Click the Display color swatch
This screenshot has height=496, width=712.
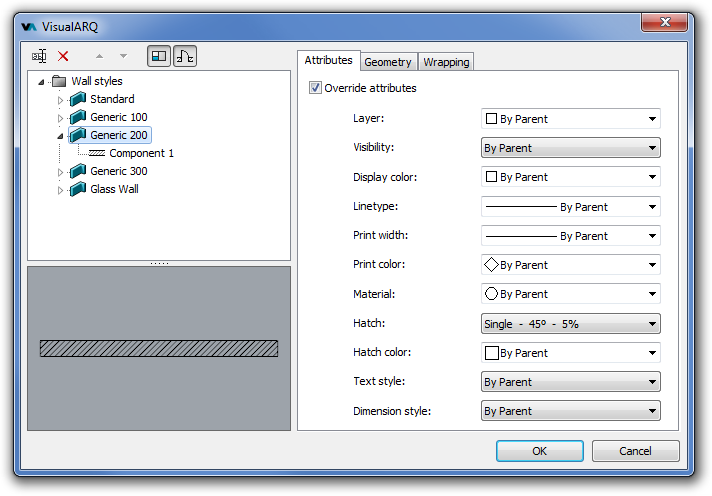coord(491,177)
